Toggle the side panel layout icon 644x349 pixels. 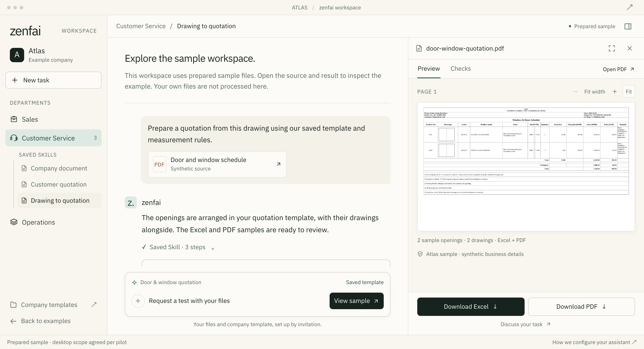click(628, 26)
